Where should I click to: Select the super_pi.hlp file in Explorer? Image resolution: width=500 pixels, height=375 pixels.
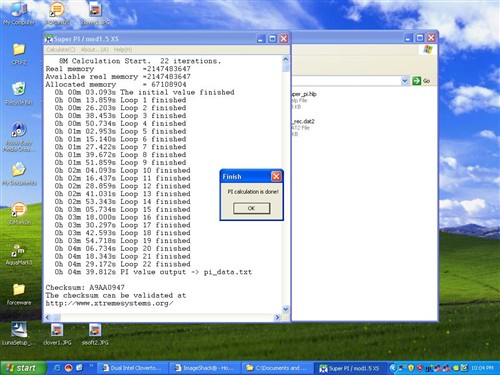tap(304, 100)
